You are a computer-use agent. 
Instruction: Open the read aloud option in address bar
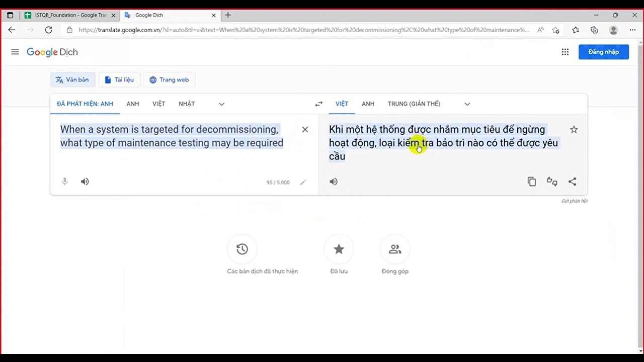540,30
